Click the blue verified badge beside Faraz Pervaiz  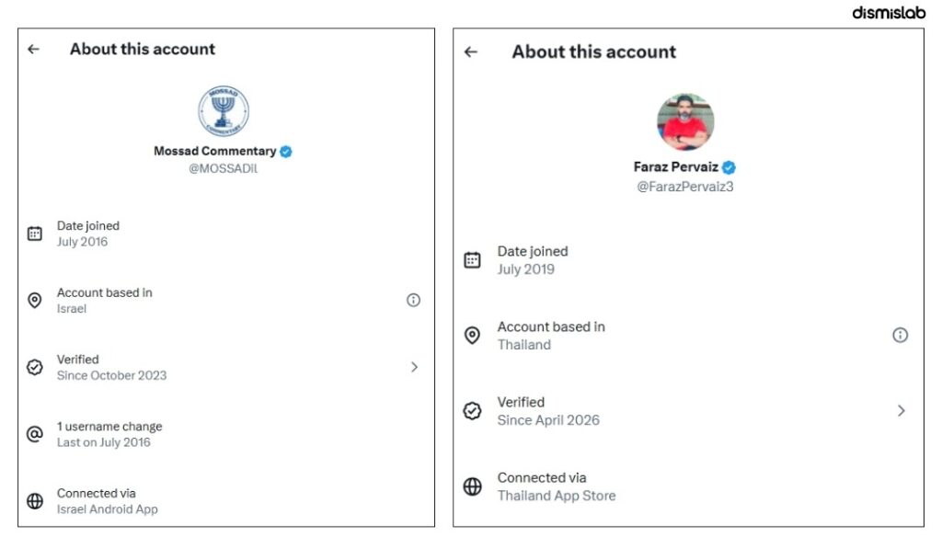coord(729,167)
